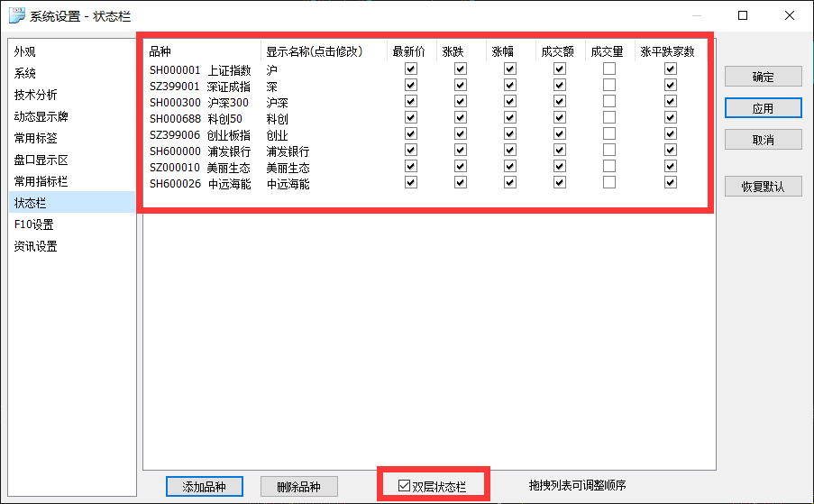
Task: Maximize the 系统设置 window
Action: (743, 15)
